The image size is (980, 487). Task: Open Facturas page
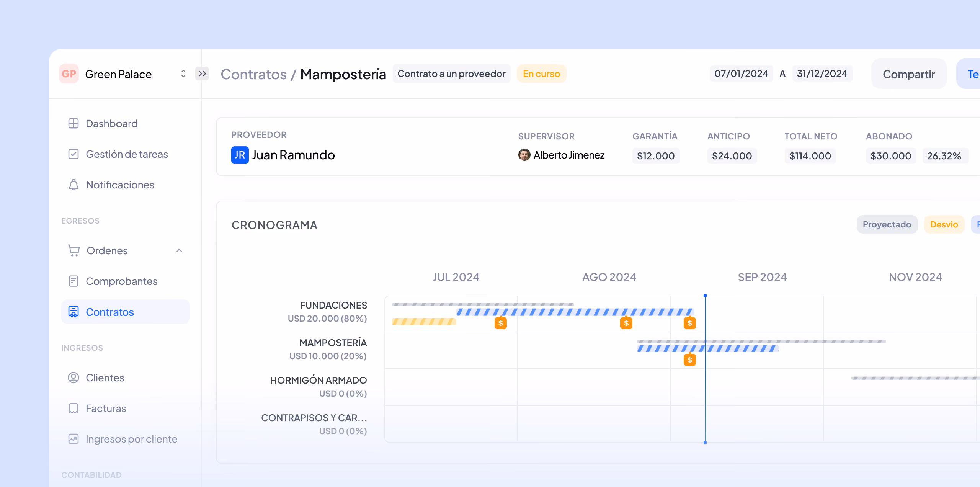tap(106, 408)
